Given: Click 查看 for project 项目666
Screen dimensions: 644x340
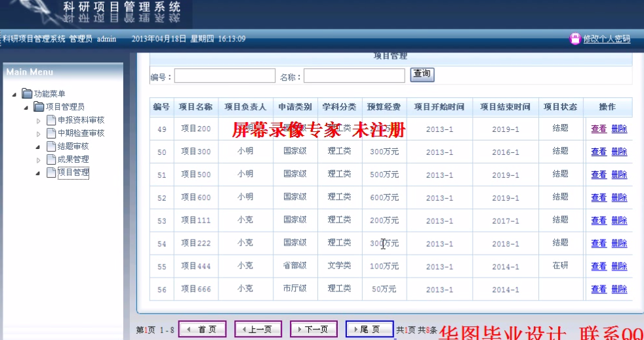Looking at the screenshot, I should (x=598, y=289).
